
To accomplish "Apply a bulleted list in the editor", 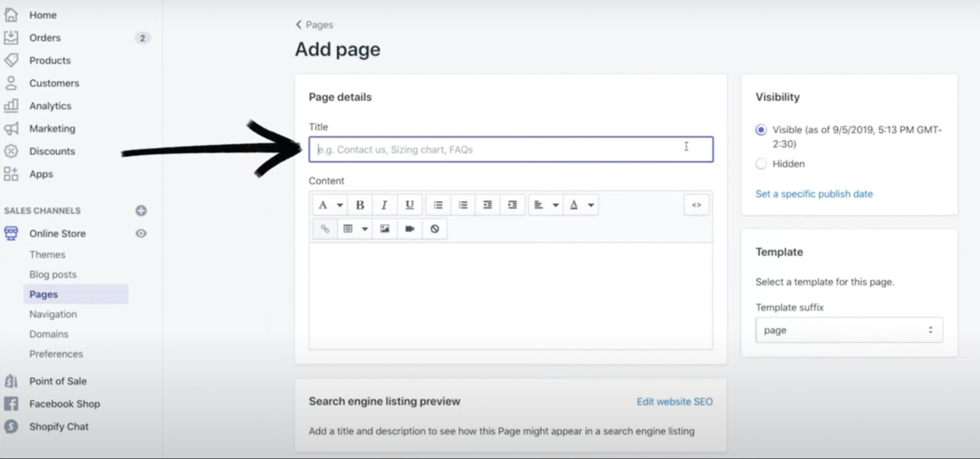I will 438,205.
